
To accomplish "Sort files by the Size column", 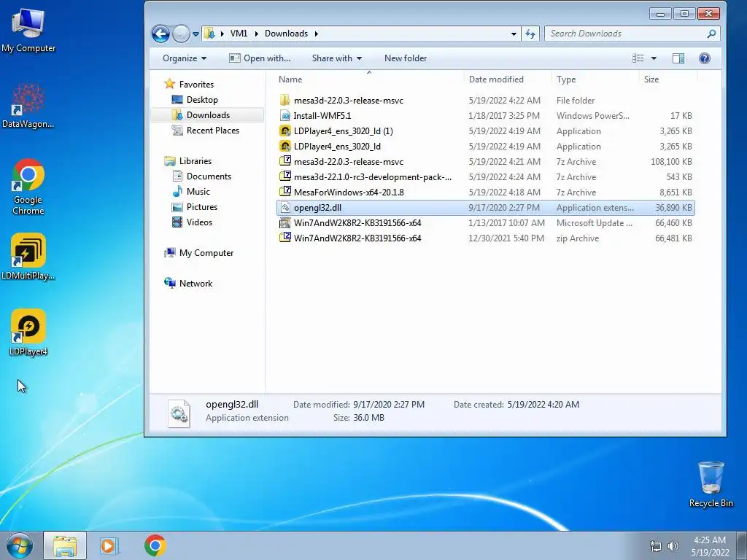I will coord(668,79).
